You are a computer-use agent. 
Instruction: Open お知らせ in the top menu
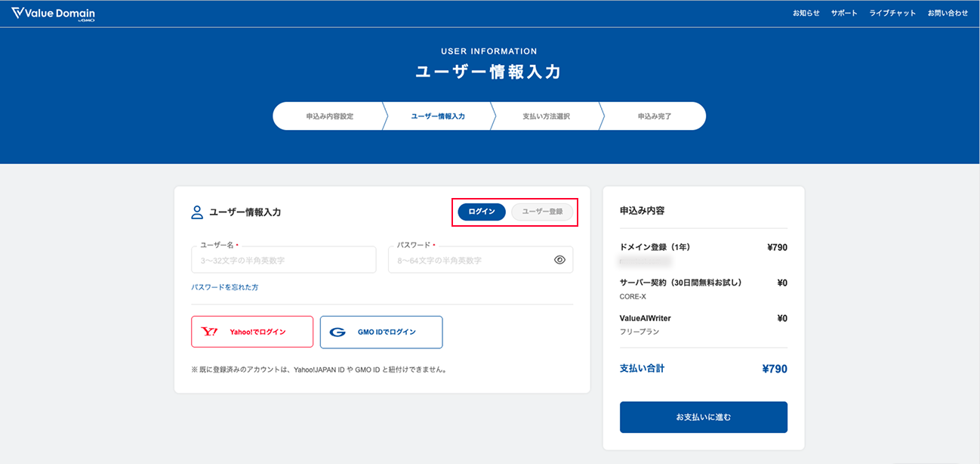[x=806, y=14]
